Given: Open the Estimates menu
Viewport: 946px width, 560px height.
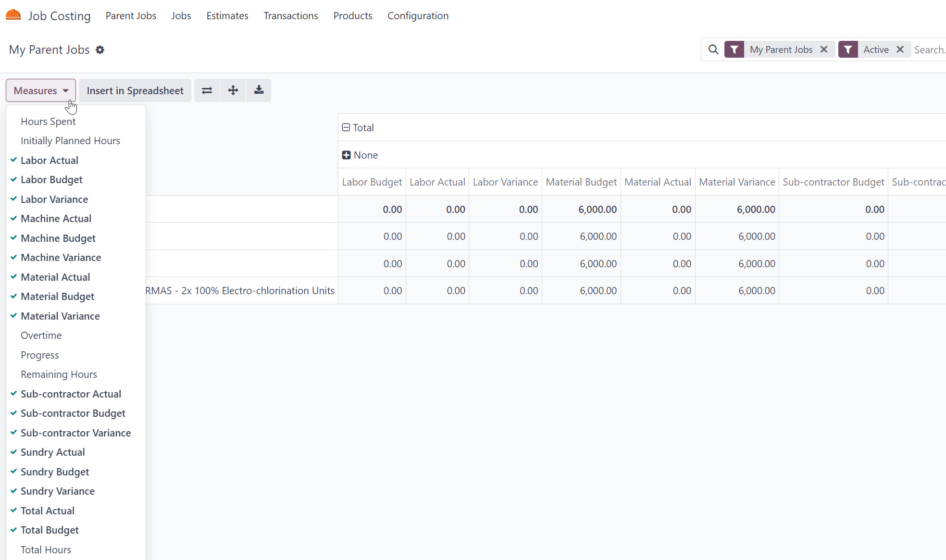Looking at the screenshot, I should (x=227, y=16).
